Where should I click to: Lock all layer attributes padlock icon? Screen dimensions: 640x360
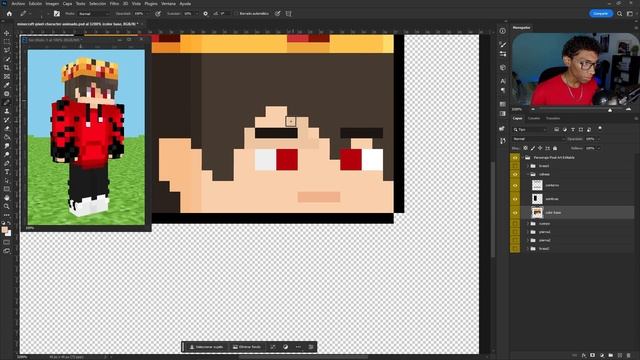[555, 148]
